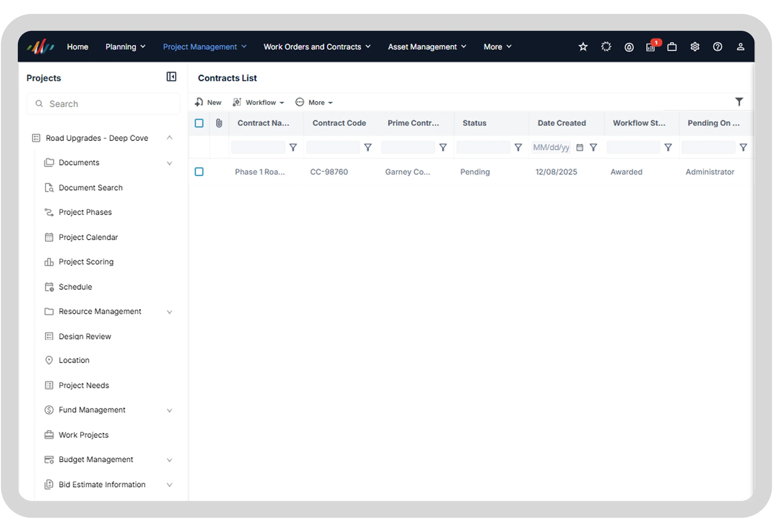The width and height of the screenshot is (773, 532).
Task: Click the filter icon for Contract Code column
Action: [368, 147]
